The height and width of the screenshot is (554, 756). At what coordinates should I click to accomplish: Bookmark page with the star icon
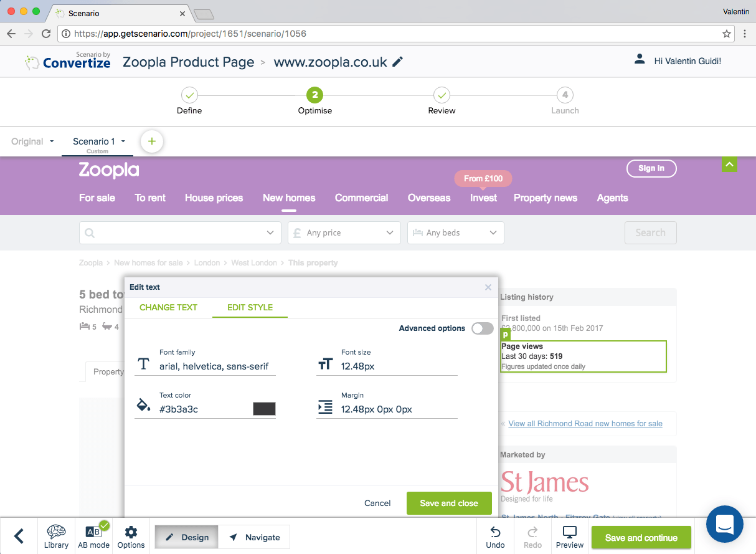tap(727, 34)
